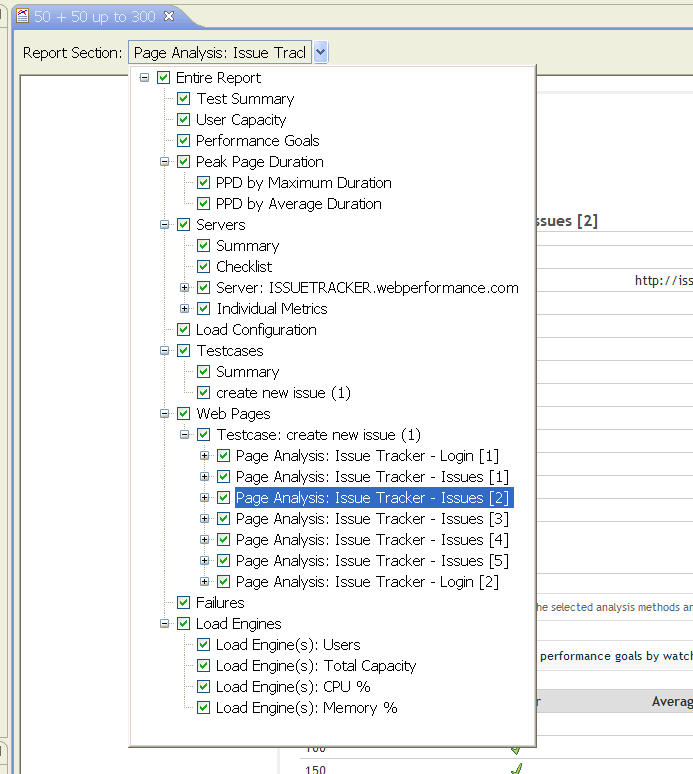Click the Report Section combo box field

[x=220, y=52]
